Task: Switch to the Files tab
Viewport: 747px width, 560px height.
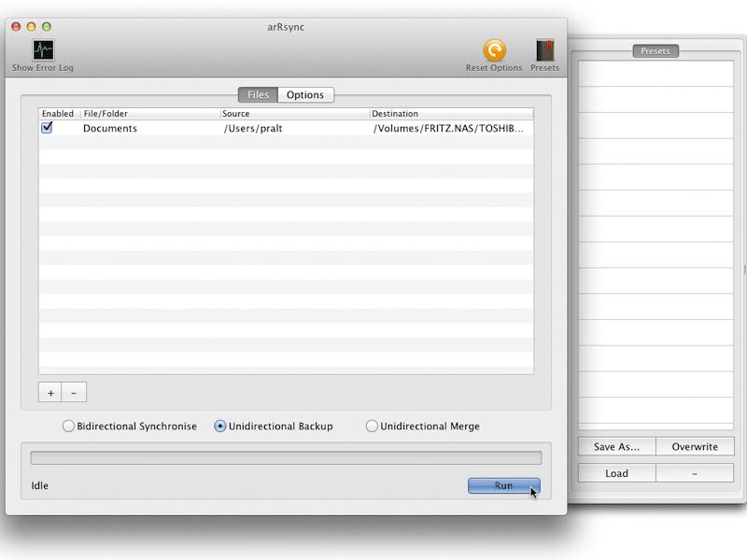Action: tap(258, 95)
